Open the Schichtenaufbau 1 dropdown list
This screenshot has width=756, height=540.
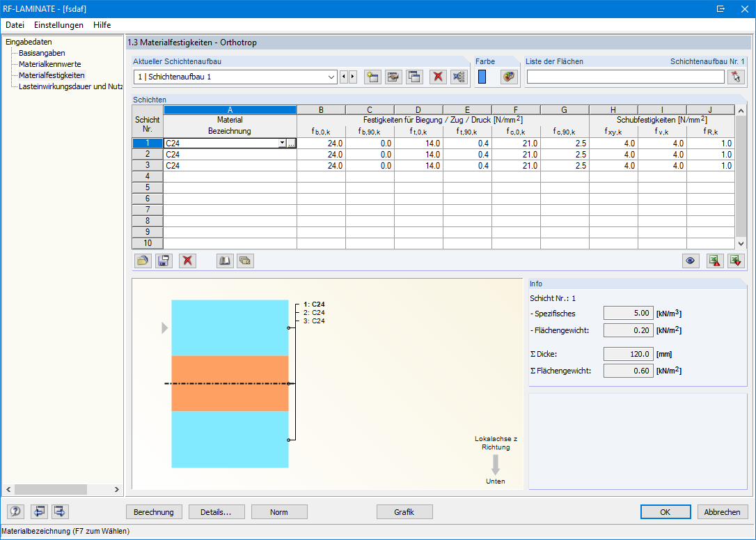click(331, 77)
